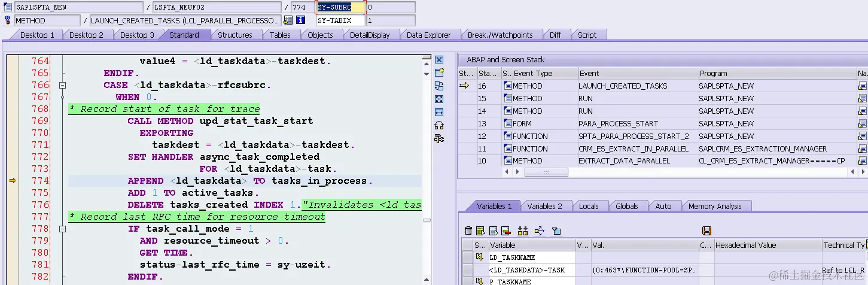This screenshot has width=868, height=285.
Task: Click the tool settings icon below headset
Action: pos(439,138)
